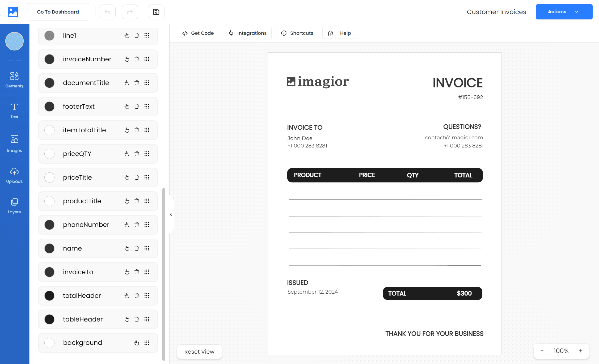
Task: Click the Elements panel icon
Action: [15, 79]
